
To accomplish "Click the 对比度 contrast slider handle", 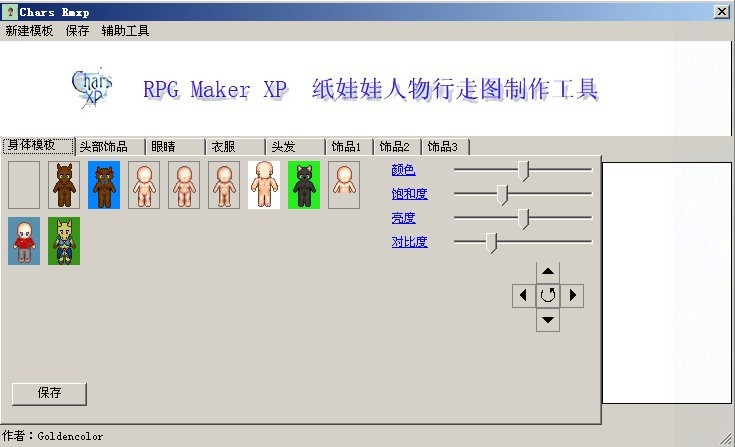I will [491, 243].
